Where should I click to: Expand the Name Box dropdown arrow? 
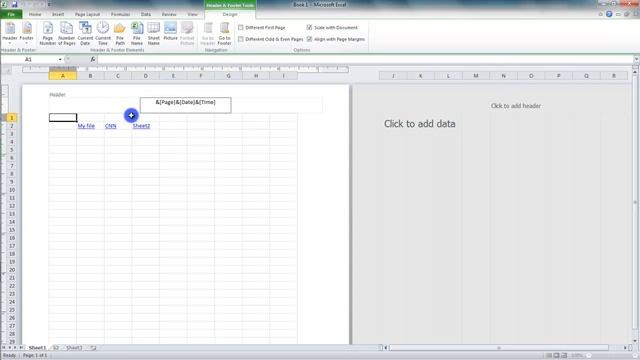(x=60, y=60)
